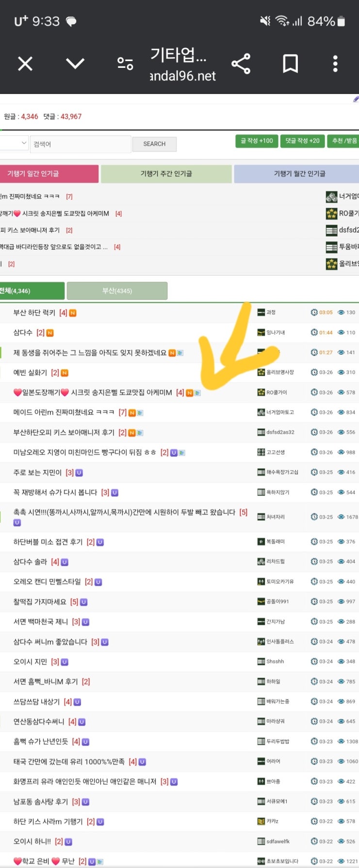Tap the image badge on 부산하단오피 post

140,433
